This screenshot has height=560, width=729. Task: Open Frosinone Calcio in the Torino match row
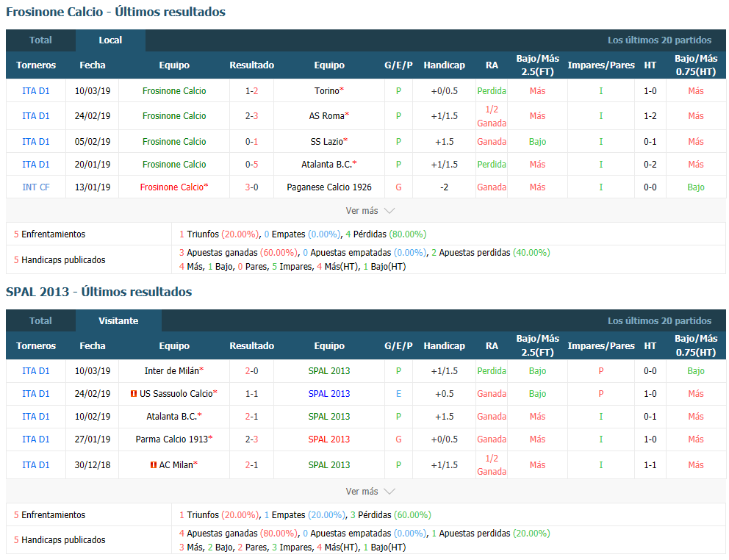coord(174,91)
